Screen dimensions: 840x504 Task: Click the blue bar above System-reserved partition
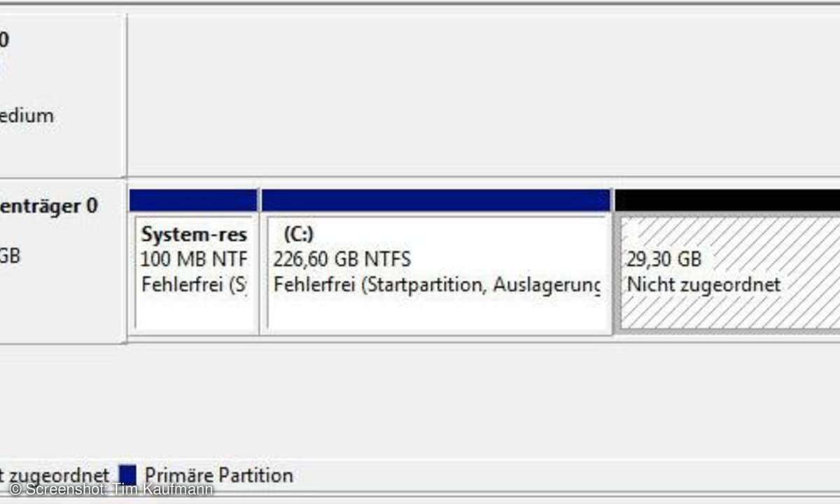tap(193, 200)
